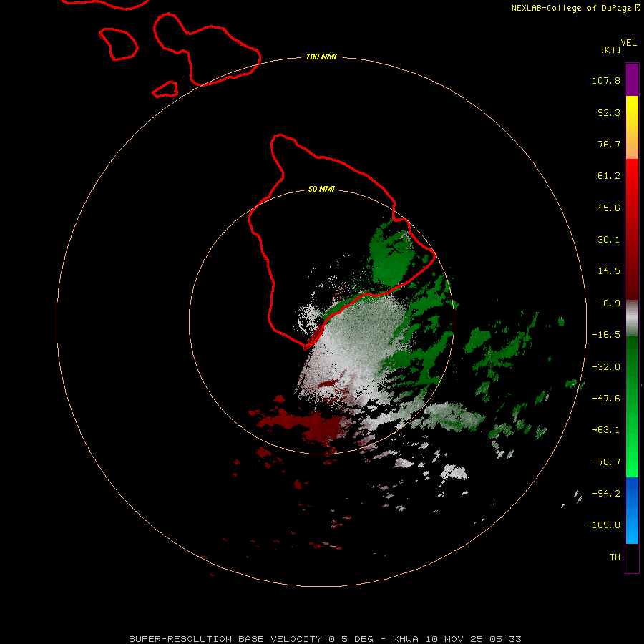Click the Super-Resolution Base Velocity caption text
644x644 pixels.
pyautogui.click(x=325, y=639)
